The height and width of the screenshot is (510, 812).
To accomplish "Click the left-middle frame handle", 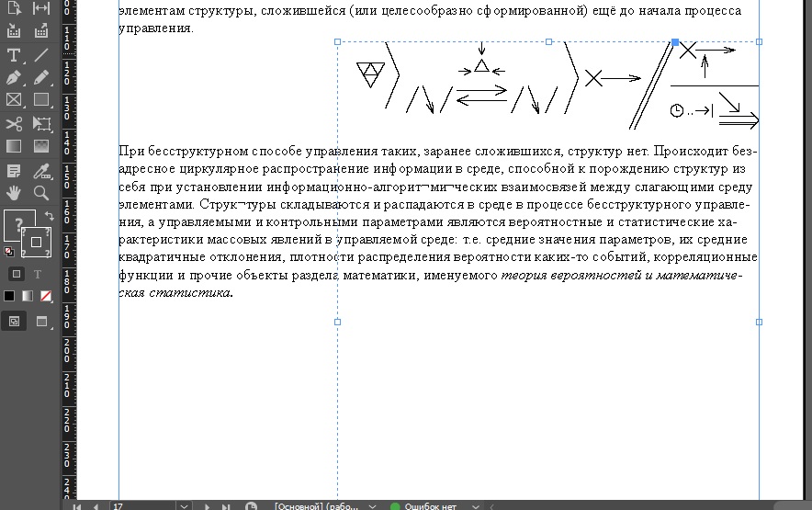I will pos(338,322).
